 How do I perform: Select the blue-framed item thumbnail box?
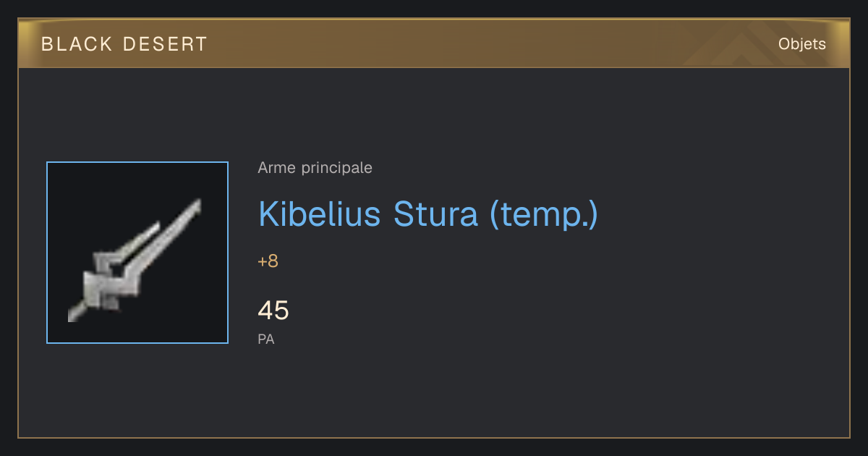coord(137,253)
